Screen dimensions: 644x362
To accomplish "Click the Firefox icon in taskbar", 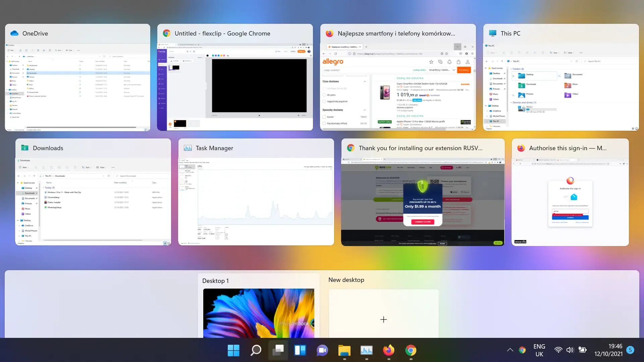I will pos(388,350).
